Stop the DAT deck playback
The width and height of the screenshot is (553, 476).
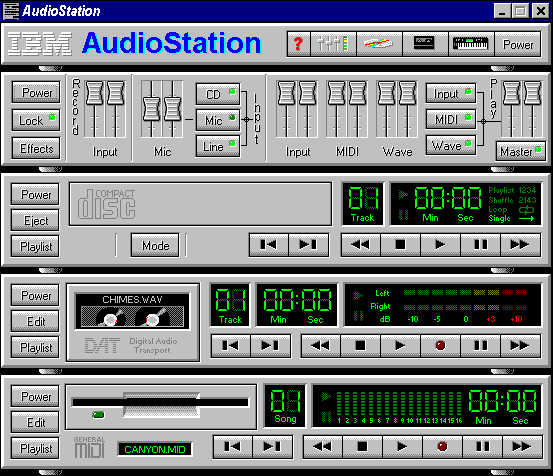(x=360, y=346)
